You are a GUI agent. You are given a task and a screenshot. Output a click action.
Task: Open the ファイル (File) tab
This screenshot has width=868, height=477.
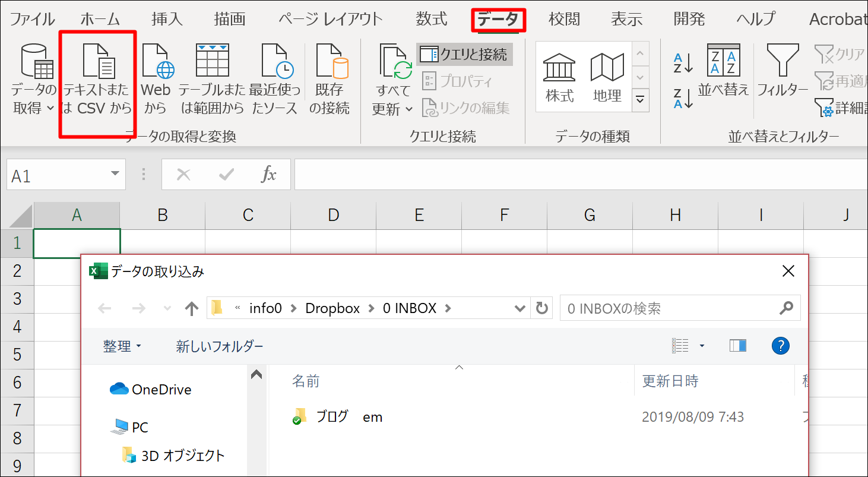32,19
